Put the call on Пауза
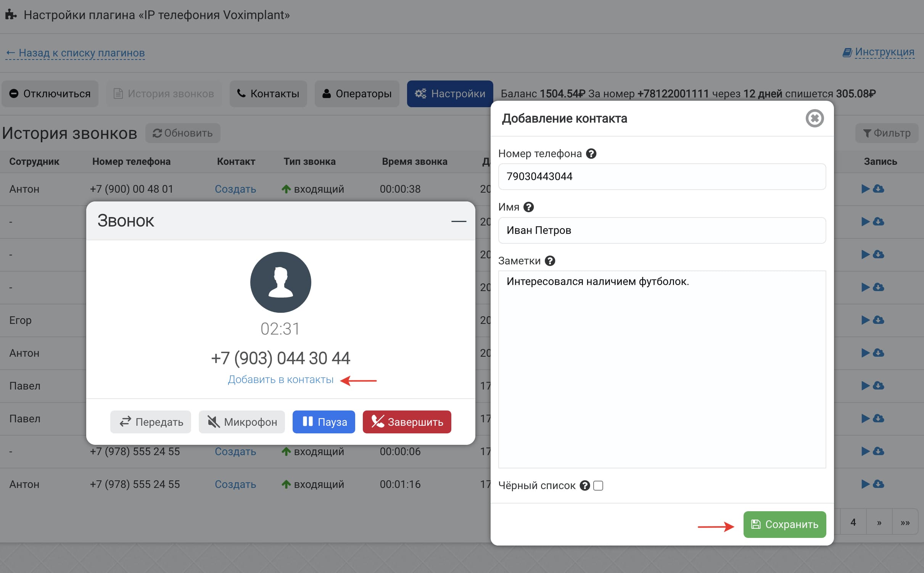Viewport: 924px width, 573px height. tap(324, 422)
